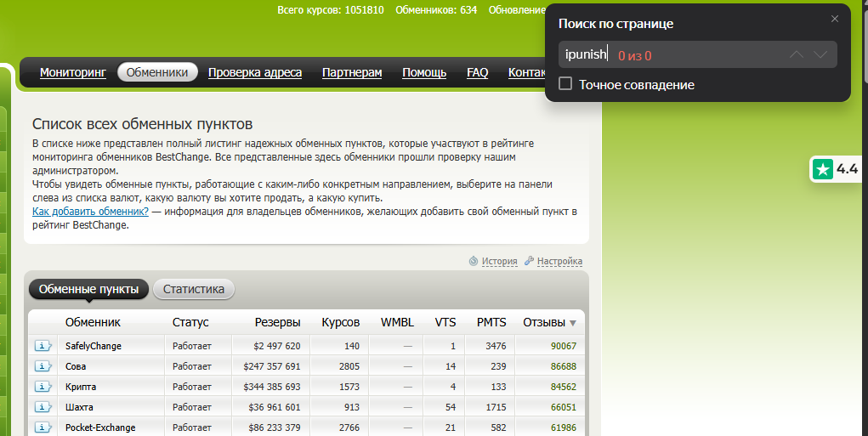Follow 'Как добавить обменник?' link
Screen dimensions: 868x436
(x=90, y=212)
